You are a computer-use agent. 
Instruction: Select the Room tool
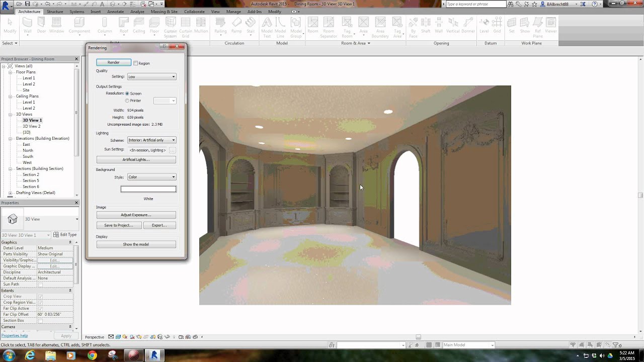click(x=313, y=25)
